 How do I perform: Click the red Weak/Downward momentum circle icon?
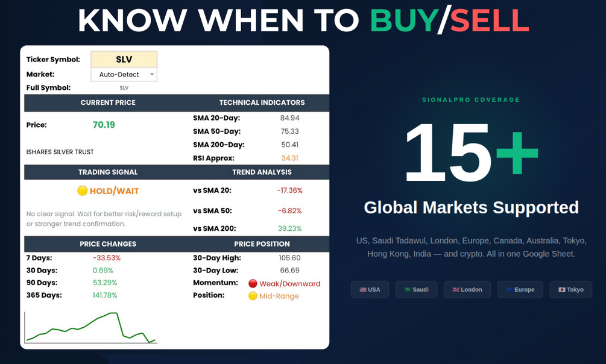(253, 284)
